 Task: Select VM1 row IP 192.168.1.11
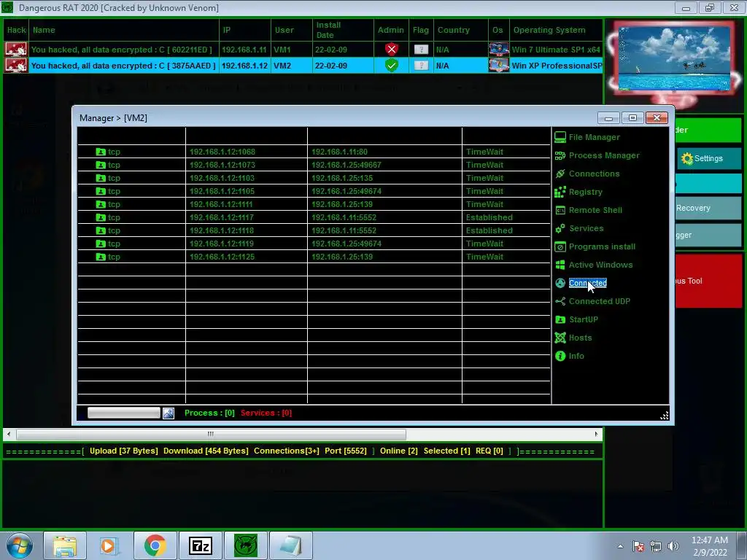(244, 50)
